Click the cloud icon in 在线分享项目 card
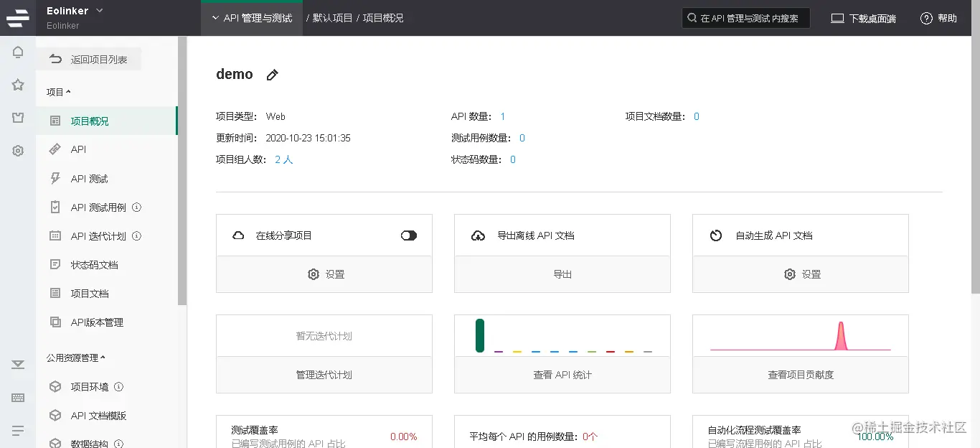 point(238,235)
